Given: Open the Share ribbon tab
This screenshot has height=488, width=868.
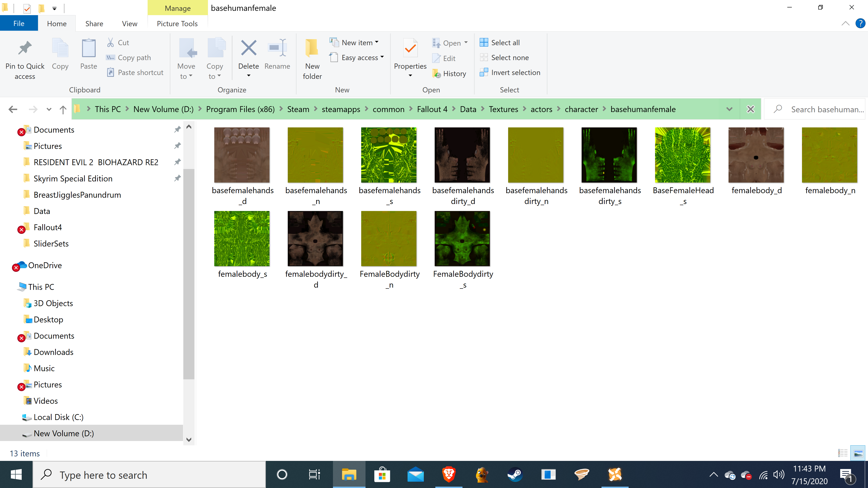Looking at the screenshot, I should point(94,23).
